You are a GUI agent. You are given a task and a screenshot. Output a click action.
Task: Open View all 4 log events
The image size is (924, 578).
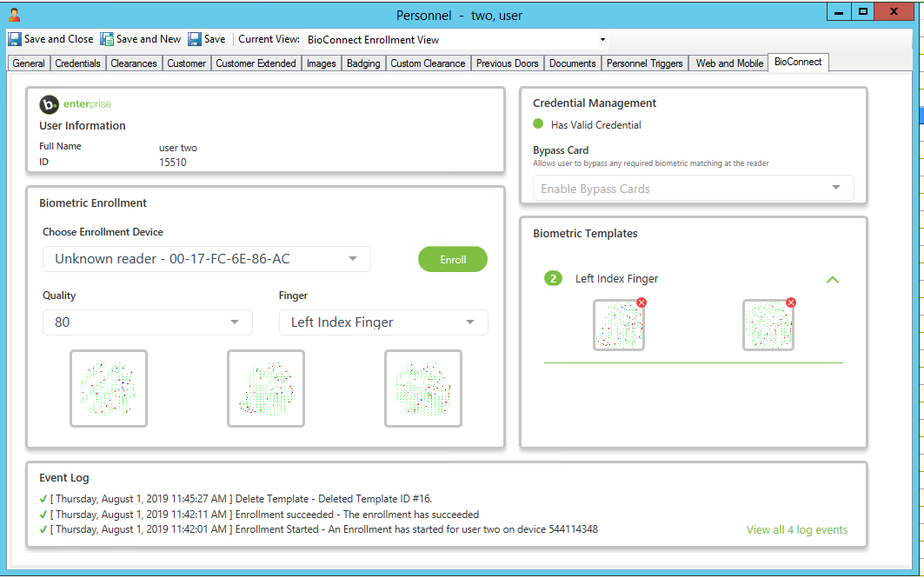click(x=796, y=529)
